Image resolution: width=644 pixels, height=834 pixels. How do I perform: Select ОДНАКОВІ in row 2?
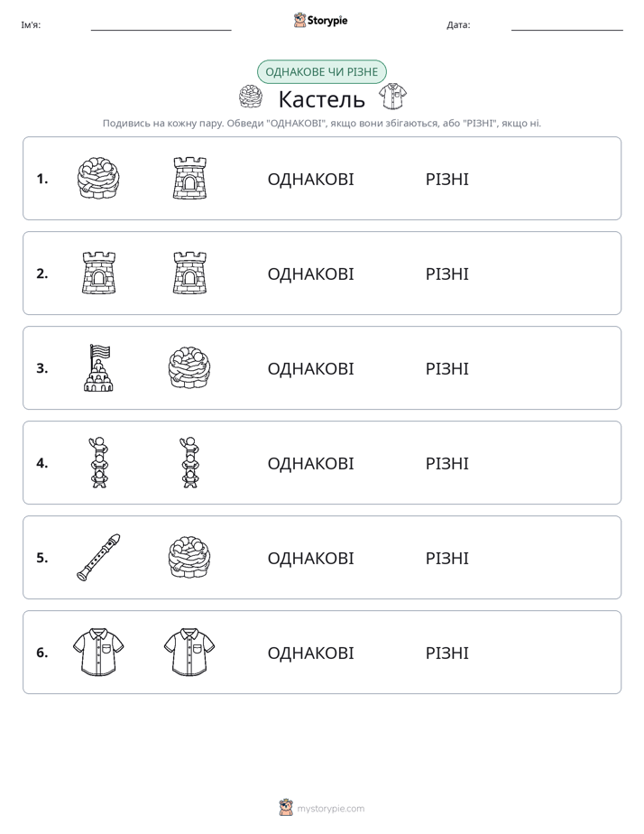(310, 273)
